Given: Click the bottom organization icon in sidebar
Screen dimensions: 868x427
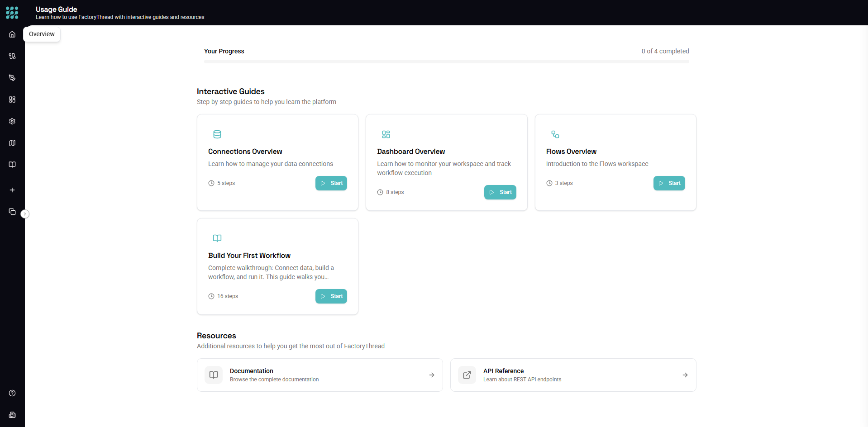Looking at the screenshot, I should tap(12, 415).
